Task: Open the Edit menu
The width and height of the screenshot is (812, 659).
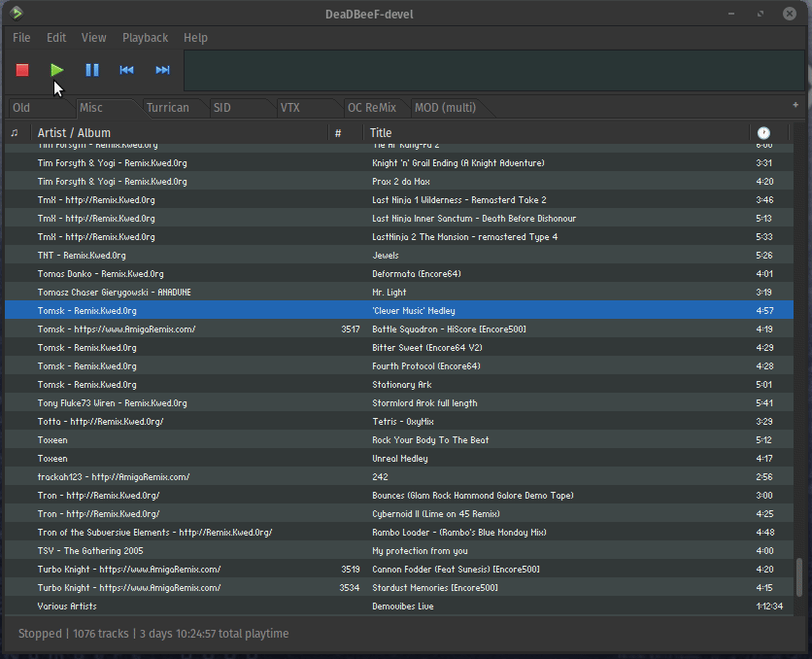Action: tap(56, 38)
